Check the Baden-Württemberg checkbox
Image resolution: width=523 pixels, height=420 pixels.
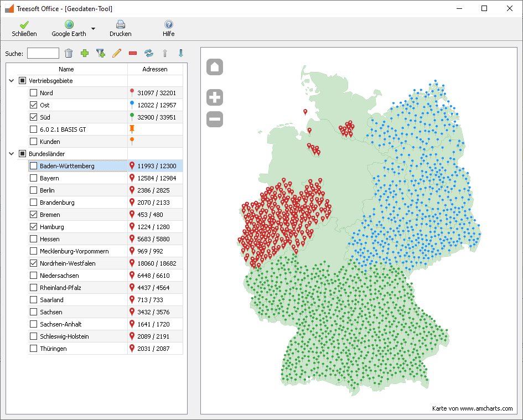coord(33,166)
